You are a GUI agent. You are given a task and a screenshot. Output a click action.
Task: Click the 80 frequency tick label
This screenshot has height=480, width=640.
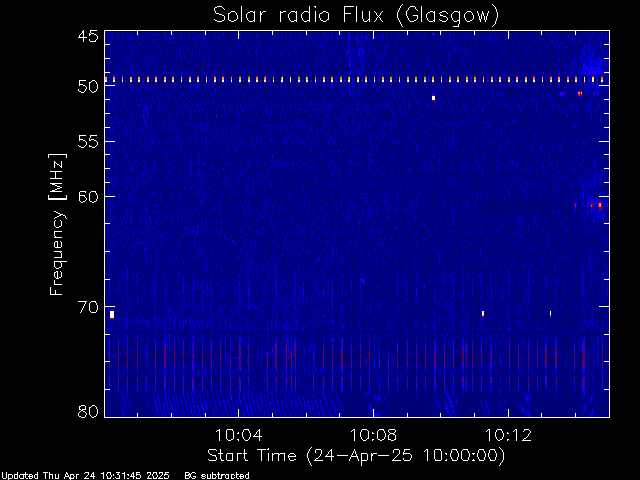(x=88, y=411)
